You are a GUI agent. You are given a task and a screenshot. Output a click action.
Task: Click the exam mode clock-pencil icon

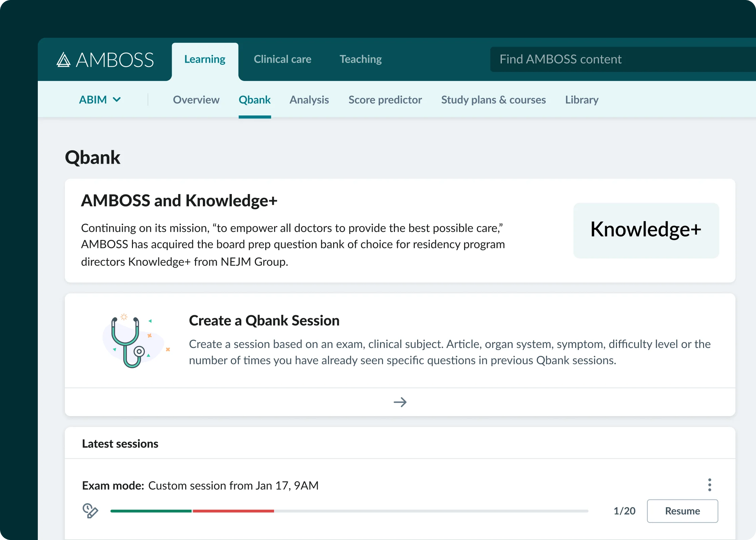[x=90, y=511]
